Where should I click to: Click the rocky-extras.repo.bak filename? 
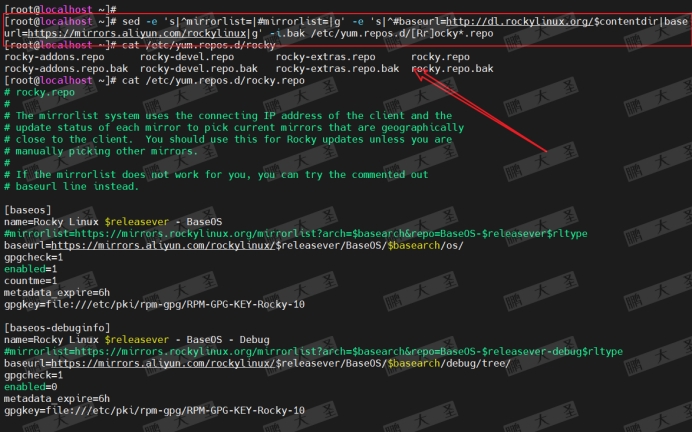[x=338, y=69]
